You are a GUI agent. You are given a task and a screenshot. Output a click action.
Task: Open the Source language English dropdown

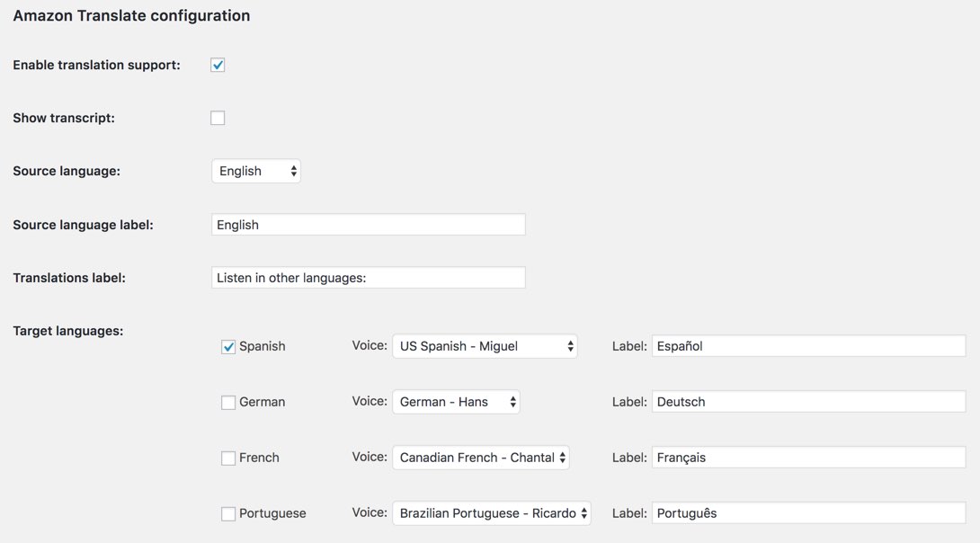point(256,171)
